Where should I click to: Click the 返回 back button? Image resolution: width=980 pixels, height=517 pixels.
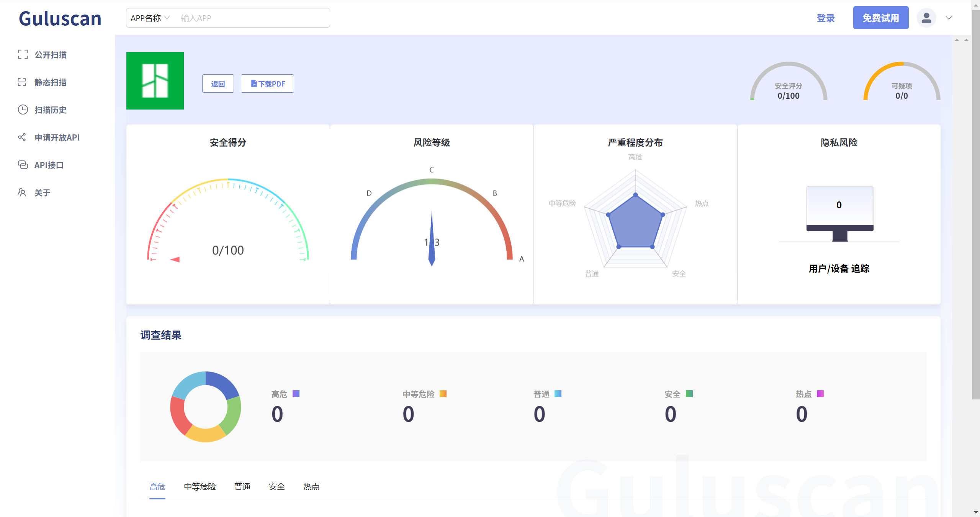[x=218, y=84]
